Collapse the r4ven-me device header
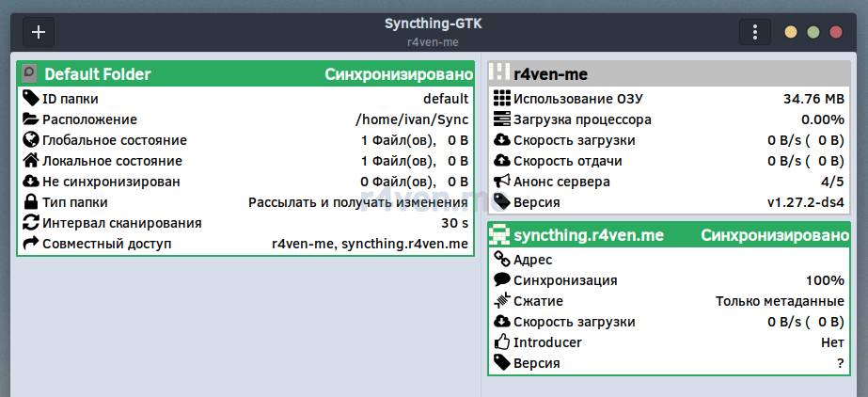This screenshot has height=397, width=868. tap(668, 74)
